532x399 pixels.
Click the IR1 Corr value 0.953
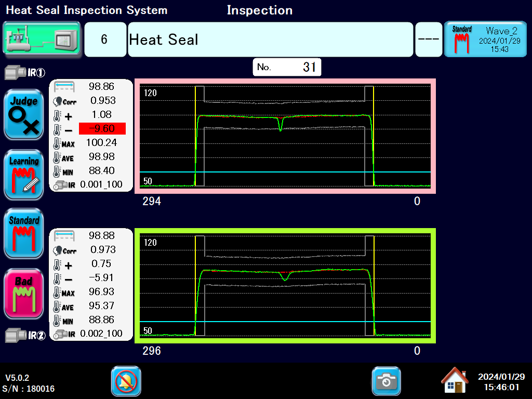coord(103,100)
